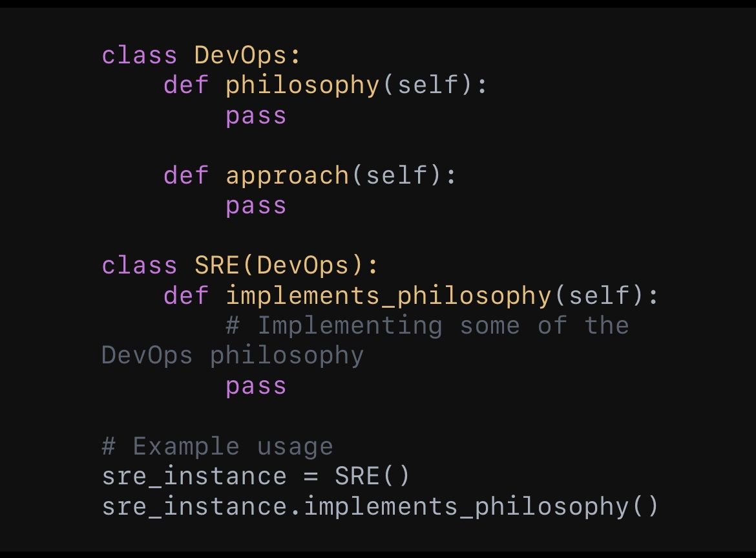Click the pass statement under approach
Viewport: 756px width, 558px height.
pyautogui.click(x=256, y=206)
